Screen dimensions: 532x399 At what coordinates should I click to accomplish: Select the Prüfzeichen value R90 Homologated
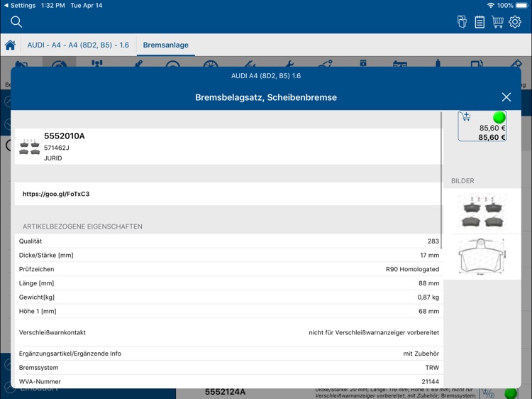[412, 269]
